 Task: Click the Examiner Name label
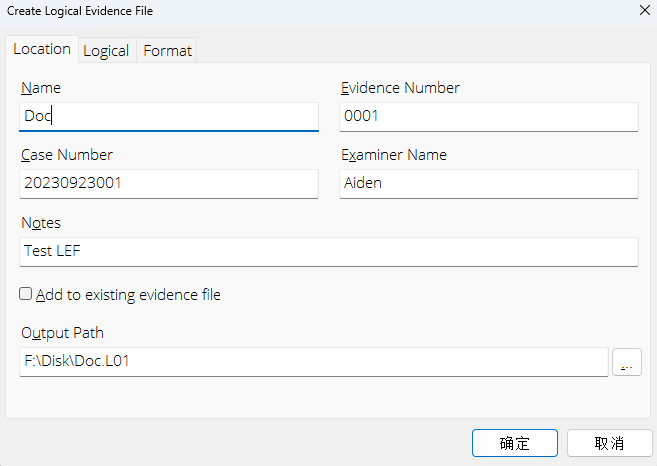(x=393, y=155)
